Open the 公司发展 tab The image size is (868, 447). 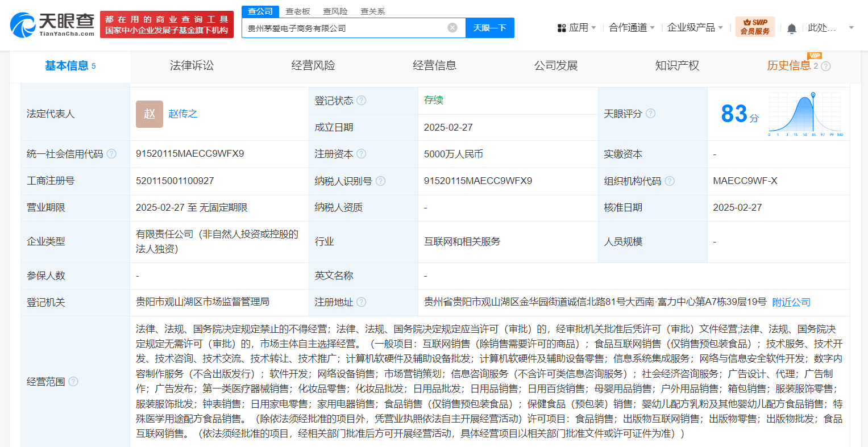click(555, 65)
